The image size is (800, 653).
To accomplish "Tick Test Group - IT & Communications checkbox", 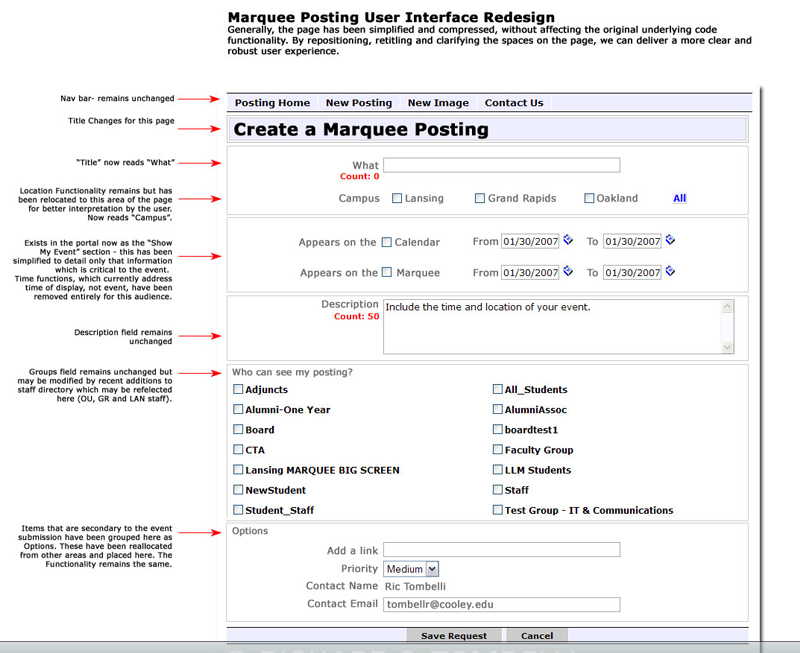I will 497,510.
